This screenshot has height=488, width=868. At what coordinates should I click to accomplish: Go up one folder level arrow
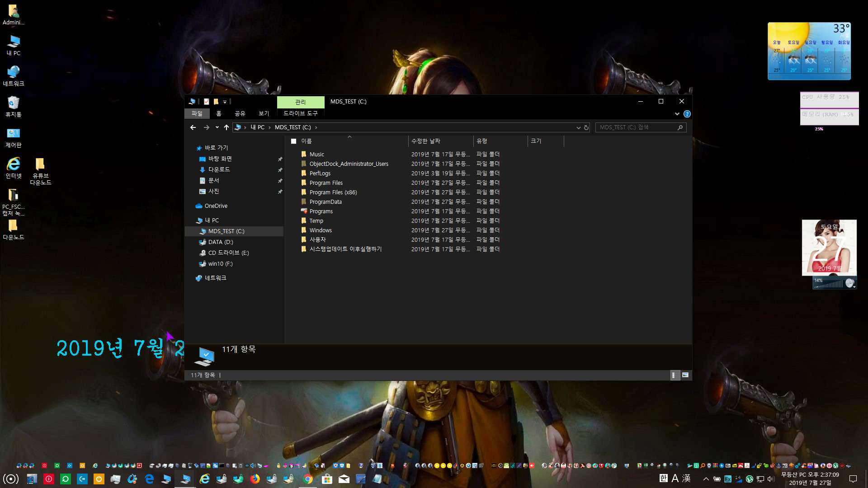[x=226, y=127]
